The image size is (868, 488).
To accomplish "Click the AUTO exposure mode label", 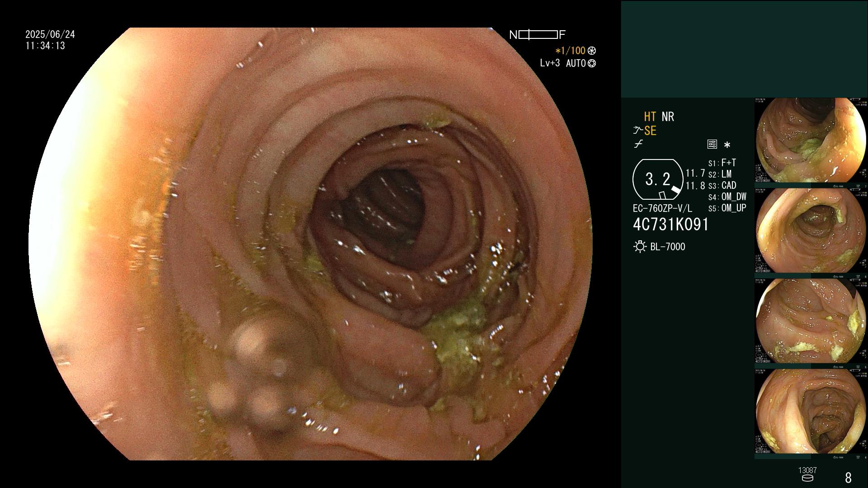I will point(576,63).
